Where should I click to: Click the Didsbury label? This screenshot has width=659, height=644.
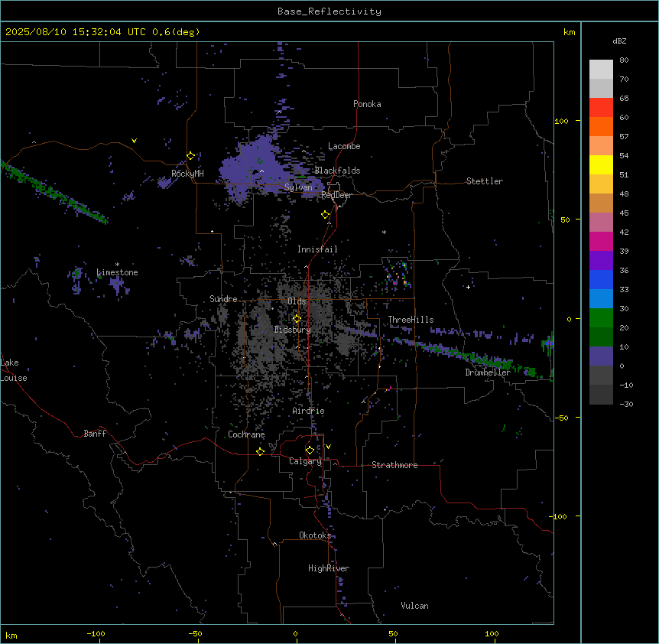[x=293, y=330]
